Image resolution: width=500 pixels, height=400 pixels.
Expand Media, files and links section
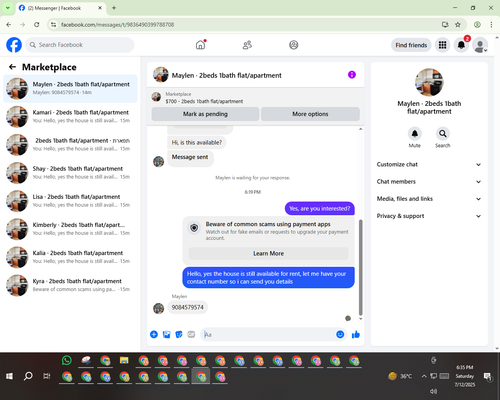coord(429,199)
